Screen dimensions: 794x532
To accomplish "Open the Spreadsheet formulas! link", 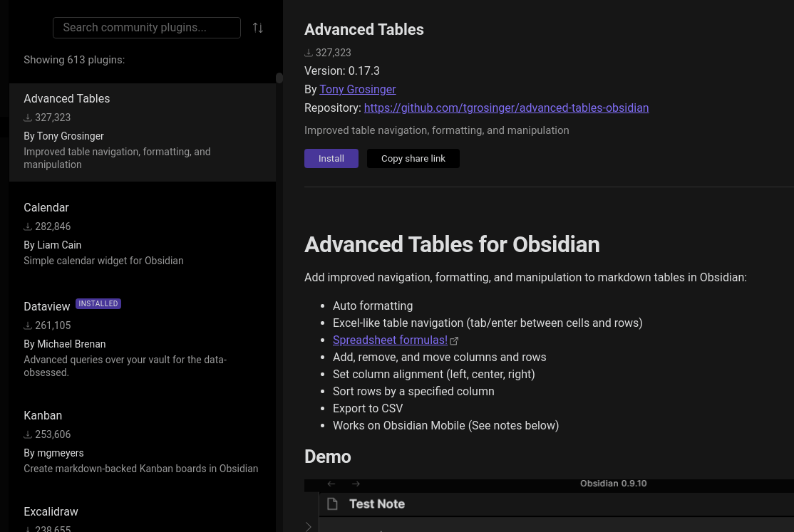I will pos(390,340).
